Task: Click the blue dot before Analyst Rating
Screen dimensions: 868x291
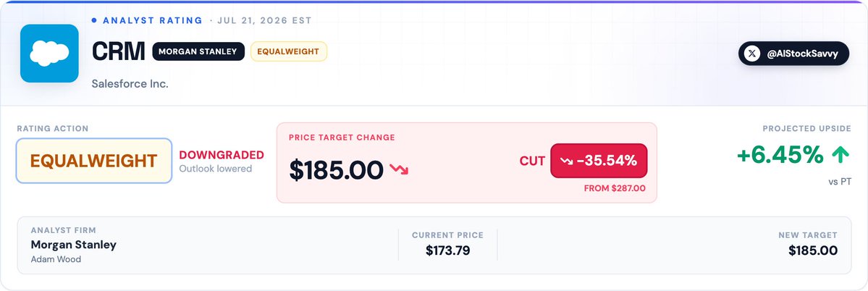Action: pos(94,20)
